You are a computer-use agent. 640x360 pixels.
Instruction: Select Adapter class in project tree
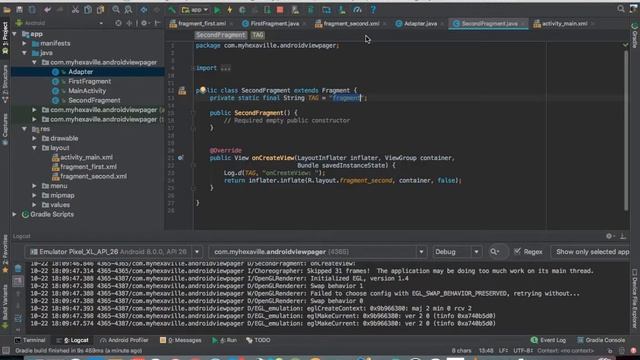click(x=80, y=72)
